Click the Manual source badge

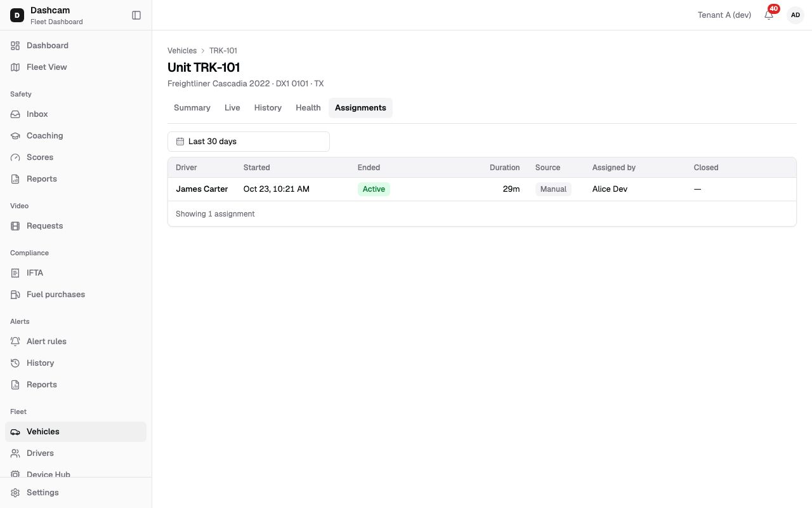[x=553, y=189]
